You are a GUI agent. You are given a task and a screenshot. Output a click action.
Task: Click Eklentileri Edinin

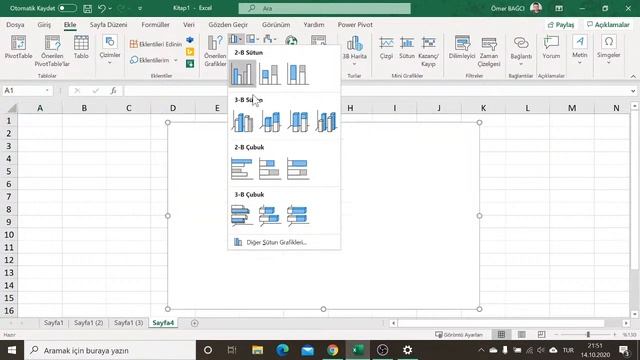(x=156, y=44)
